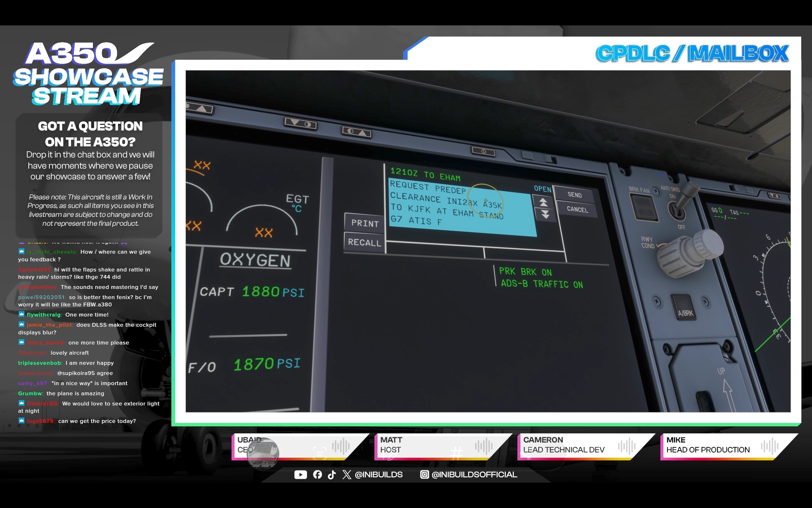812x508 pixels.
Task: Click the PRINT button beside mailbox
Action: [x=364, y=223]
